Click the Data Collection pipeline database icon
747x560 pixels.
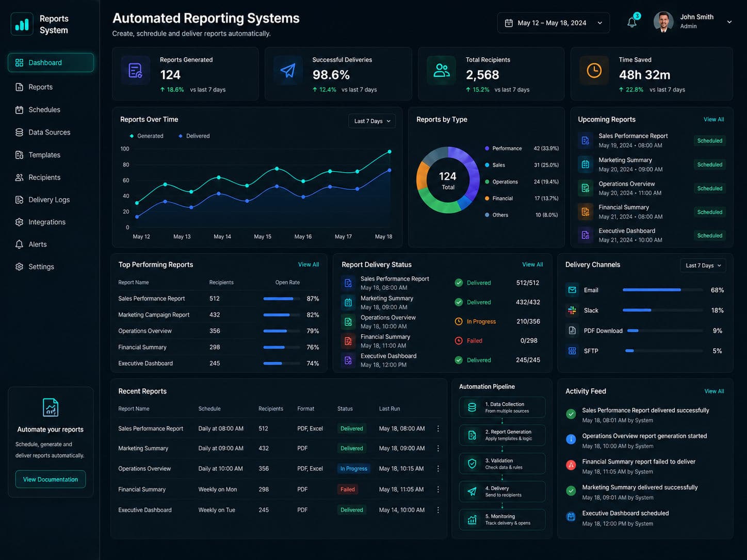(x=472, y=407)
